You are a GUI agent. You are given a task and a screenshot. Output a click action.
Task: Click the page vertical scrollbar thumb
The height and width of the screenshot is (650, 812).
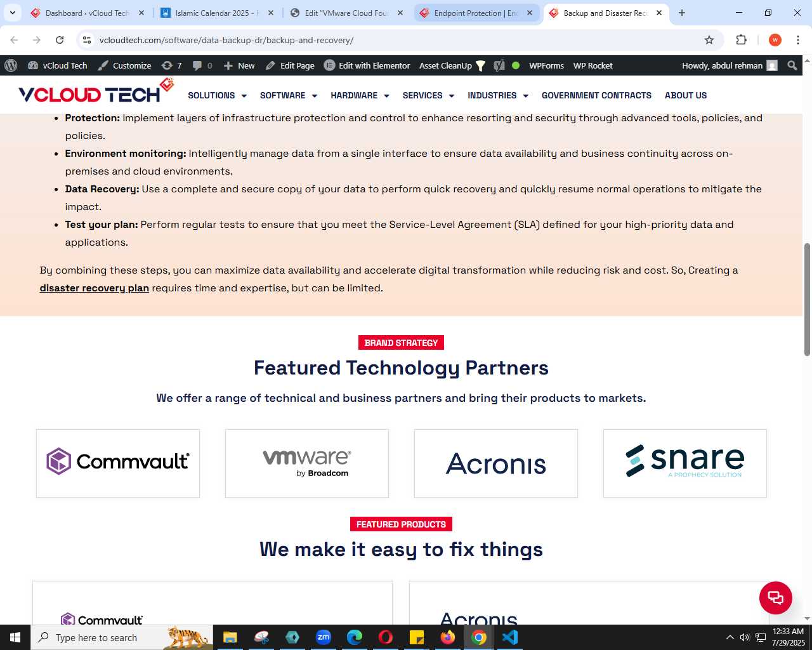[807, 299]
